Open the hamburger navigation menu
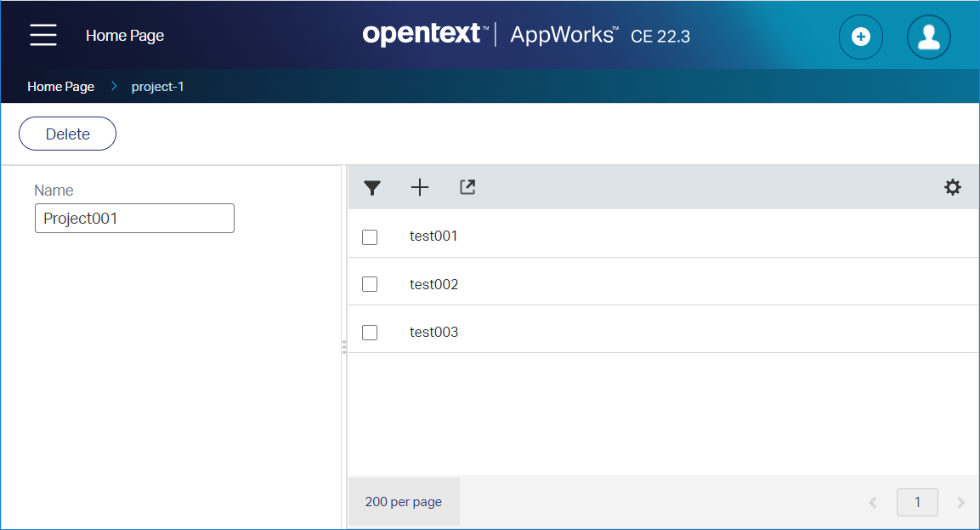 (x=42, y=36)
